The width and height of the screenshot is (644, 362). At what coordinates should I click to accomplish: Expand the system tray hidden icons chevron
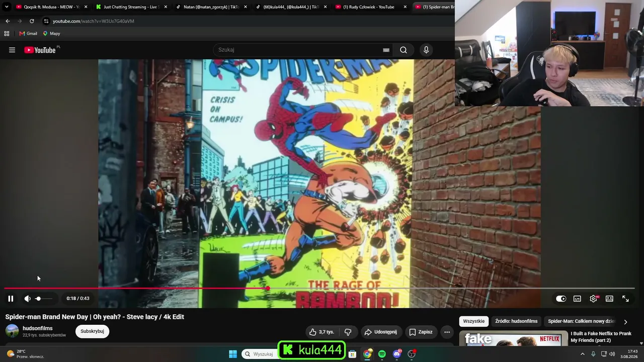point(583,354)
